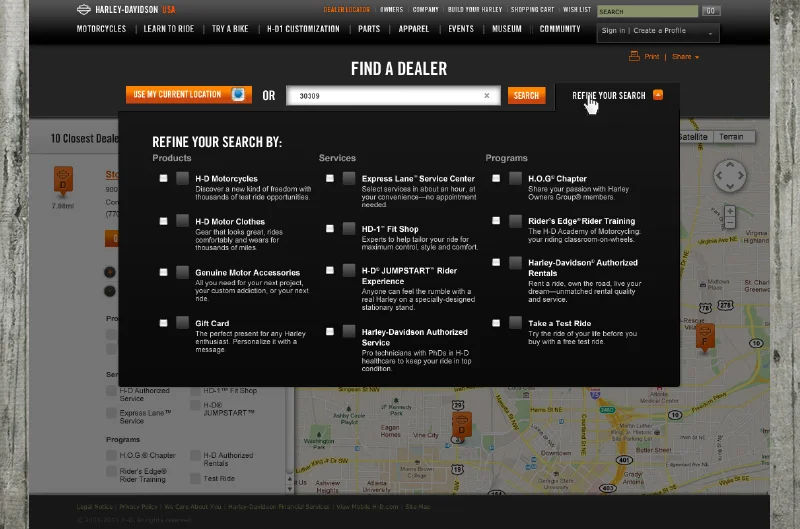Check the Take a Test Ride checkbox
This screenshot has height=529, width=800.
496,323
